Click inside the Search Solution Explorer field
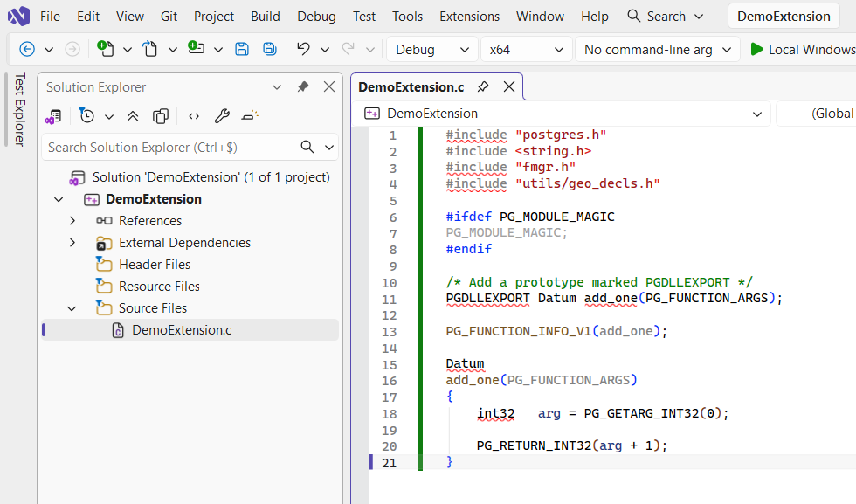The width and height of the screenshot is (856, 504). coord(175,147)
